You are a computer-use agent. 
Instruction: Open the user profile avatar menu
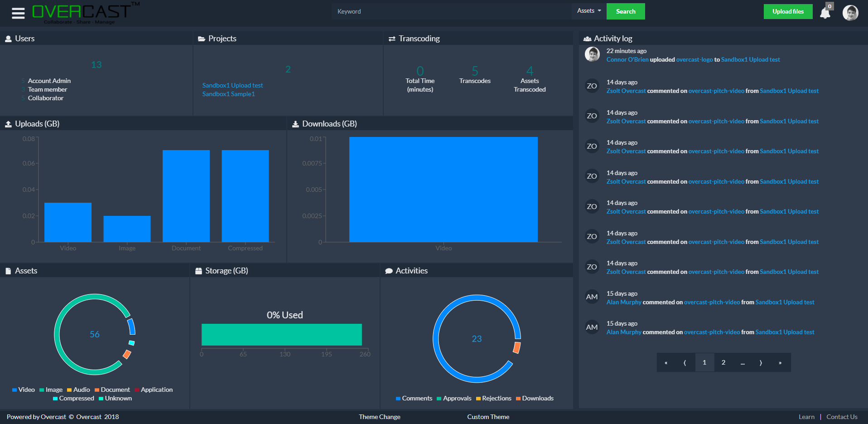coord(850,13)
